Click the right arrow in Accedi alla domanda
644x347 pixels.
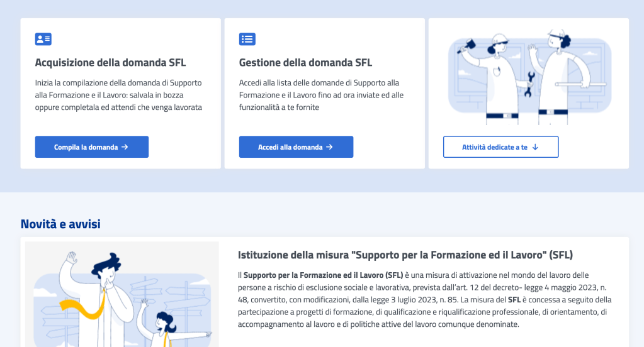(329, 147)
